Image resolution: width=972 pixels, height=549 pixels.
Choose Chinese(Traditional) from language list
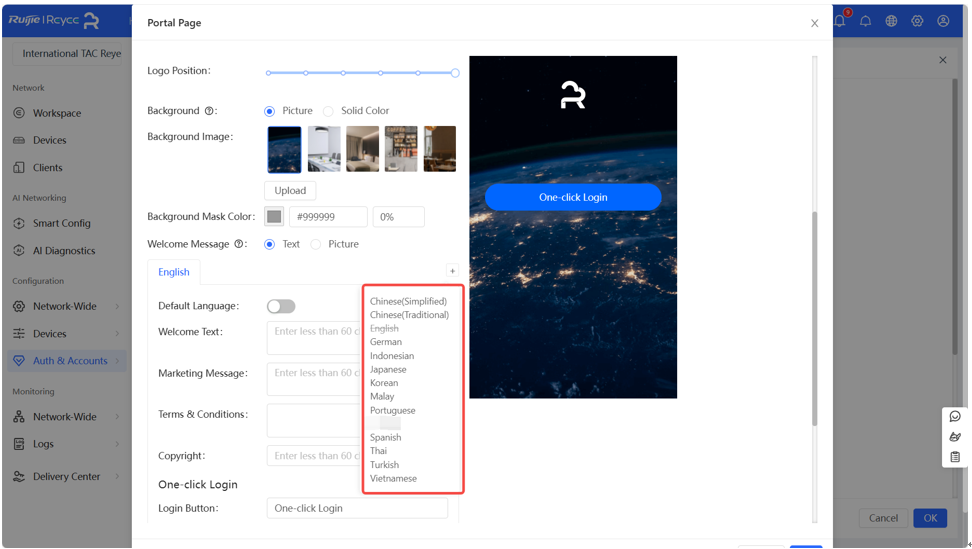409,315
